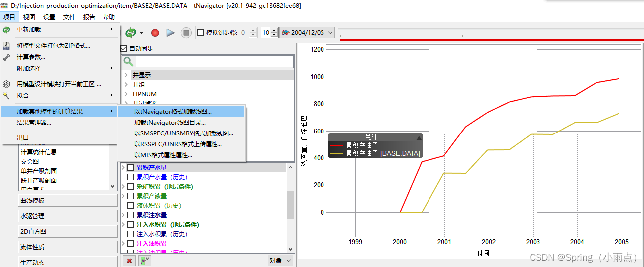This screenshot has width=644, height=267.
Task: Open the 文件 menu
Action: pyautogui.click(x=69, y=17)
